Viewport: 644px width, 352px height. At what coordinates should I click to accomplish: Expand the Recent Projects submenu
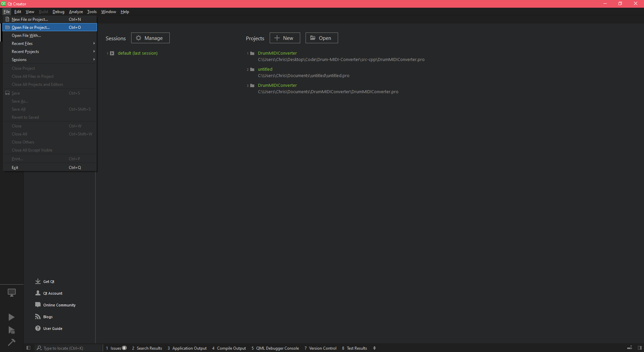(50, 51)
